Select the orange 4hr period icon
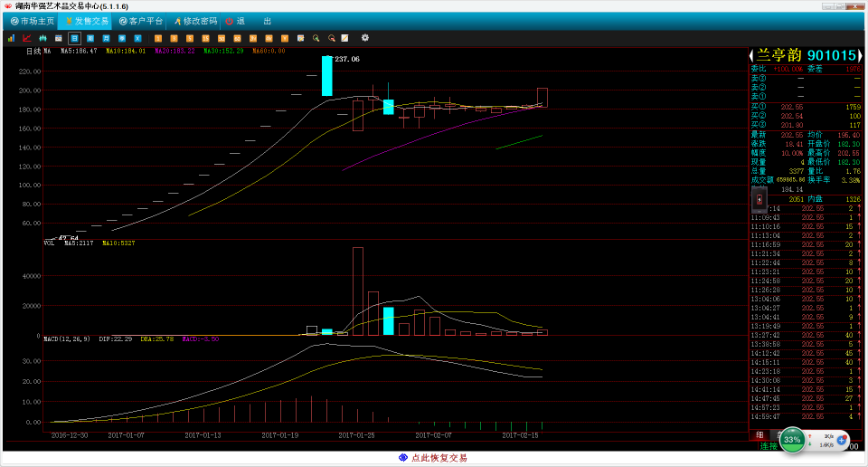The width and height of the screenshot is (868, 467). (269, 38)
